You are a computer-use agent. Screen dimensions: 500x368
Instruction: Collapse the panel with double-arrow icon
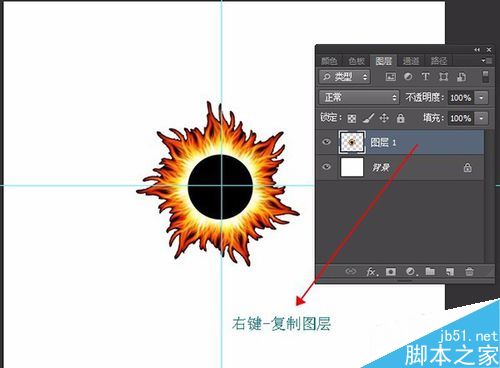click(x=477, y=50)
